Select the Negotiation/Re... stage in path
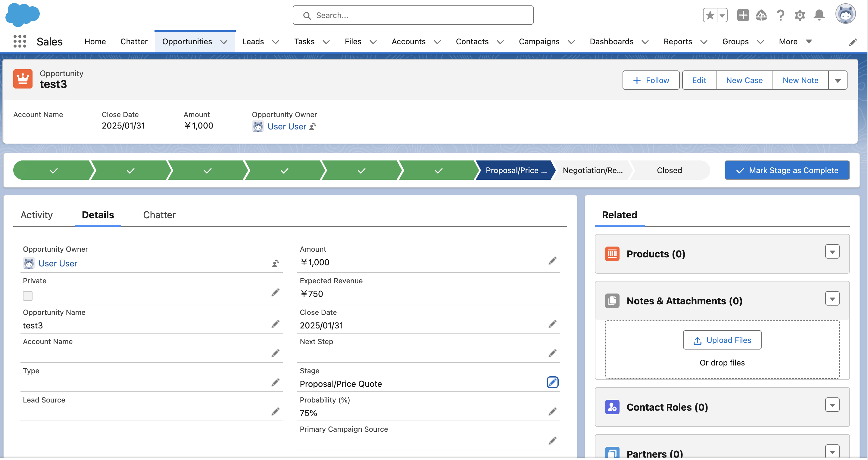Screen dimensions: 868x460 [x=592, y=171]
